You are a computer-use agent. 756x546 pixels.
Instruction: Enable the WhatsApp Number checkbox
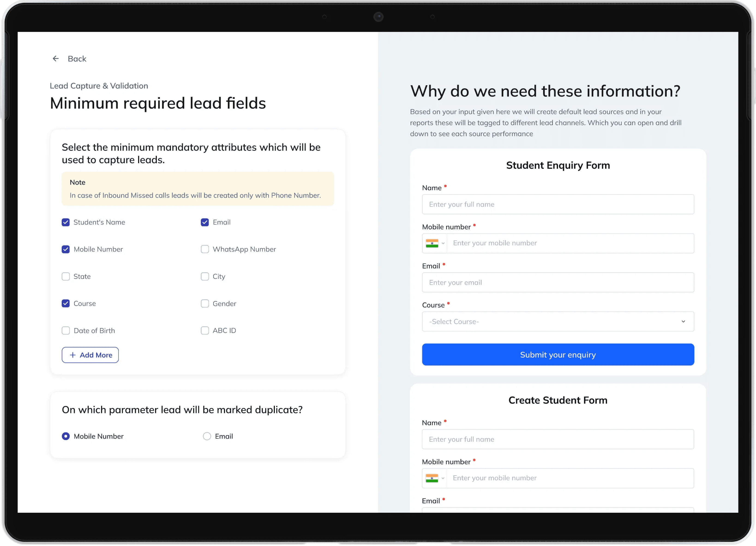pyautogui.click(x=205, y=249)
